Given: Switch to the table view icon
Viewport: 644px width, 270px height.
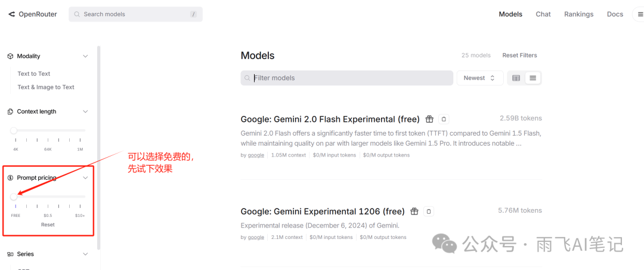Looking at the screenshot, I should tap(516, 78).
